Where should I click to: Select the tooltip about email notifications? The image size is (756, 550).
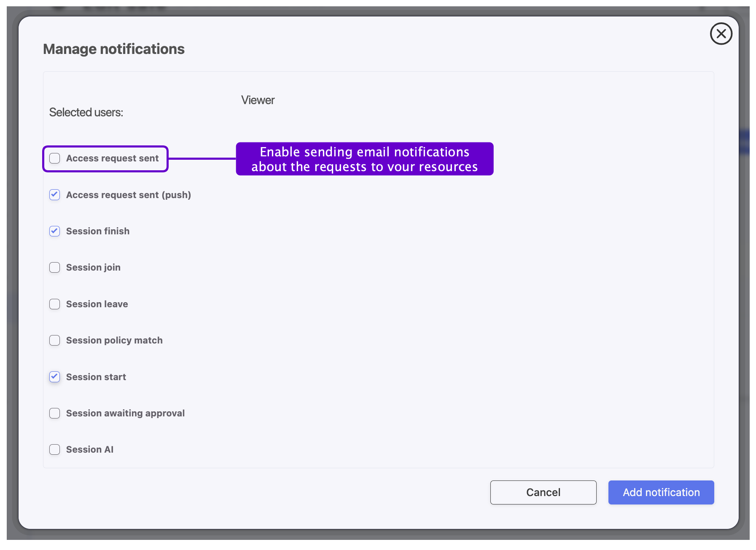[x=364, y=159]
